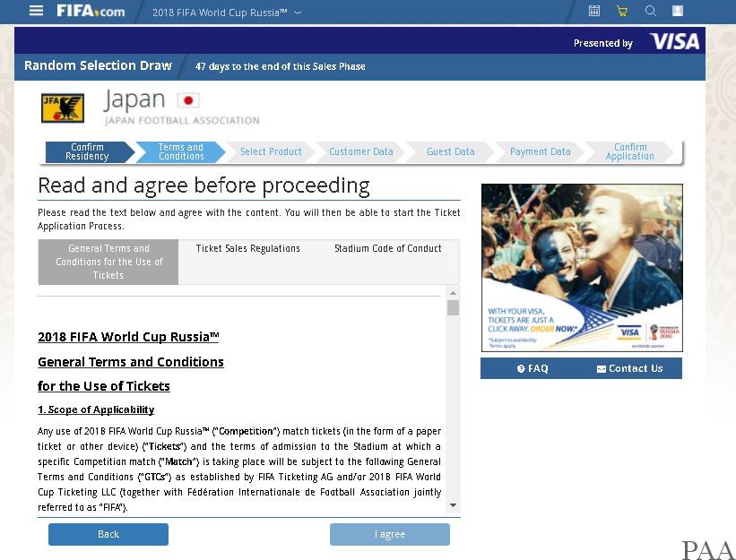
Task: Click the Visa fans advertisement banner
Action: pyautogui.click(x=582, y=268)
